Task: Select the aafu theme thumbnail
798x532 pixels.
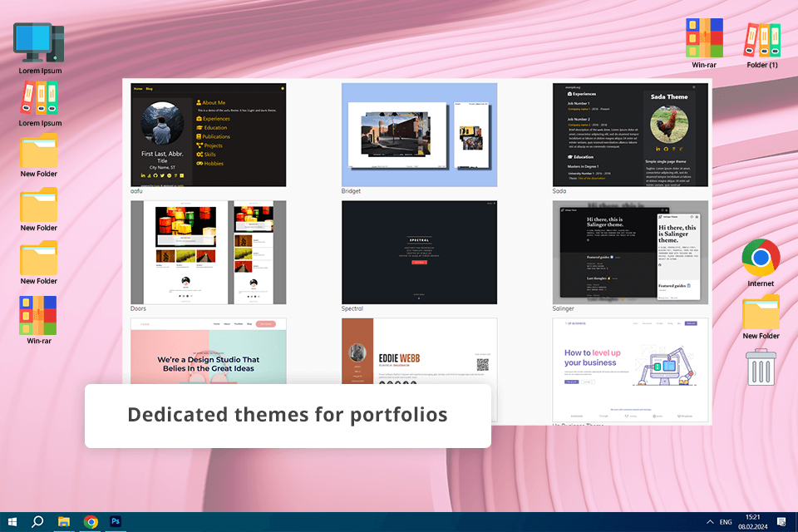Action: pos(208,135)
